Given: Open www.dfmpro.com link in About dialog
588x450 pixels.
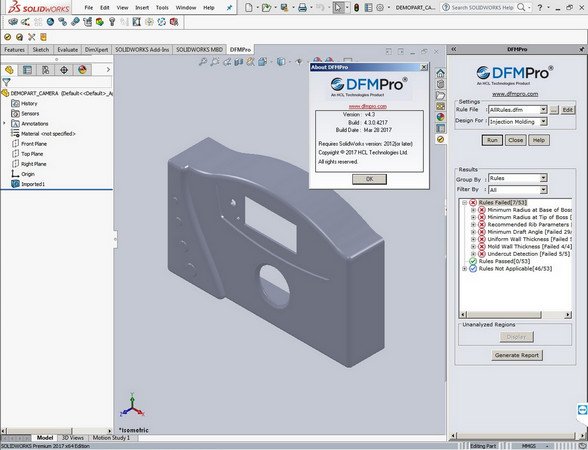Looking at the screenshot, I should point(368,106).
